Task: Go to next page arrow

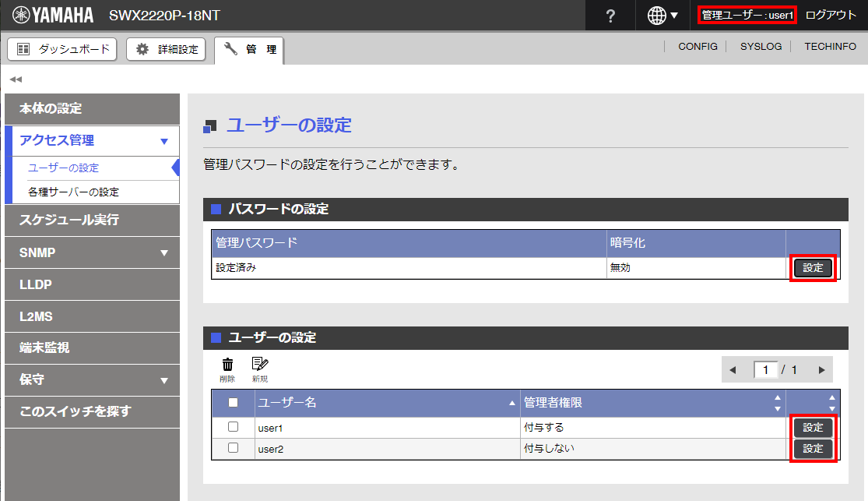Action: point(821,370)
